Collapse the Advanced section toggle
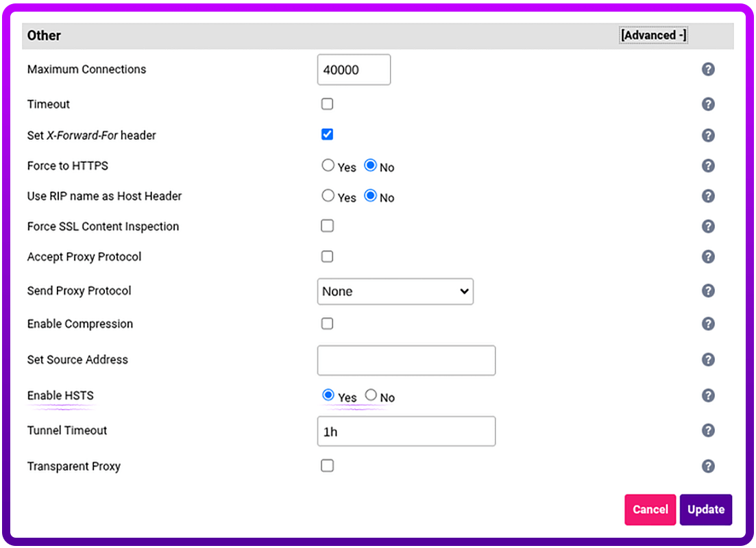756x548 pixels. point(653,35)
